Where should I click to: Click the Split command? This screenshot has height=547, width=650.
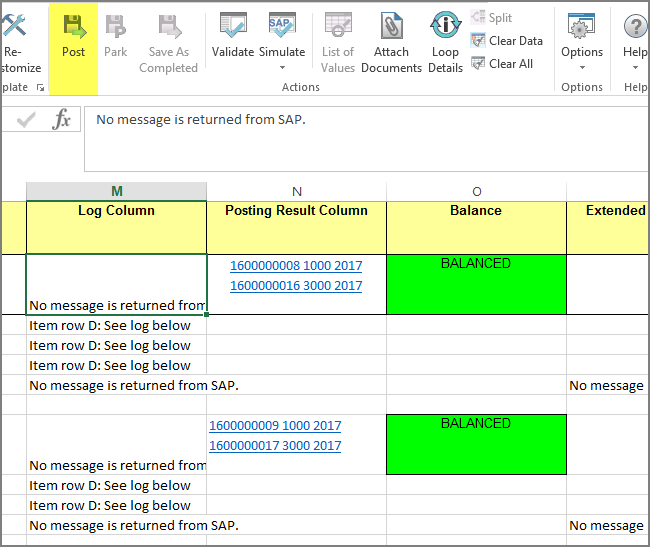click(x=492, y=17)
